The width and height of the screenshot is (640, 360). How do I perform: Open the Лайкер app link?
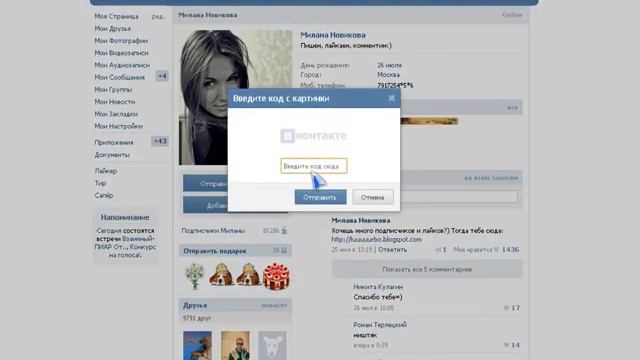click(106, 171)
